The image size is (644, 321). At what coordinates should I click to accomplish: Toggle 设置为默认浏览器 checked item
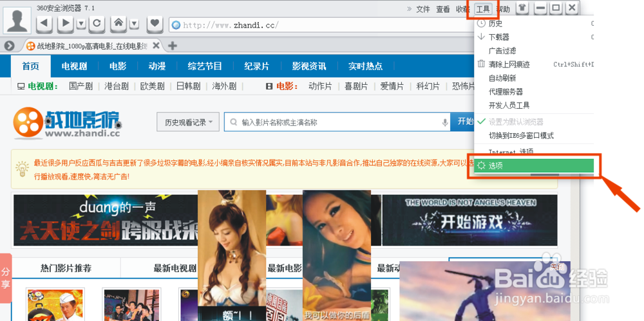534,122
